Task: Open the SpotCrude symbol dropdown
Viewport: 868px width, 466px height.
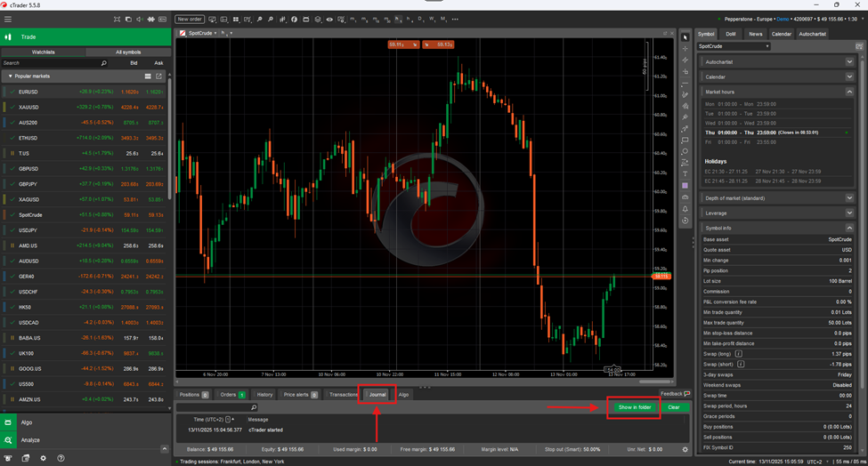Action: (733, 46)
